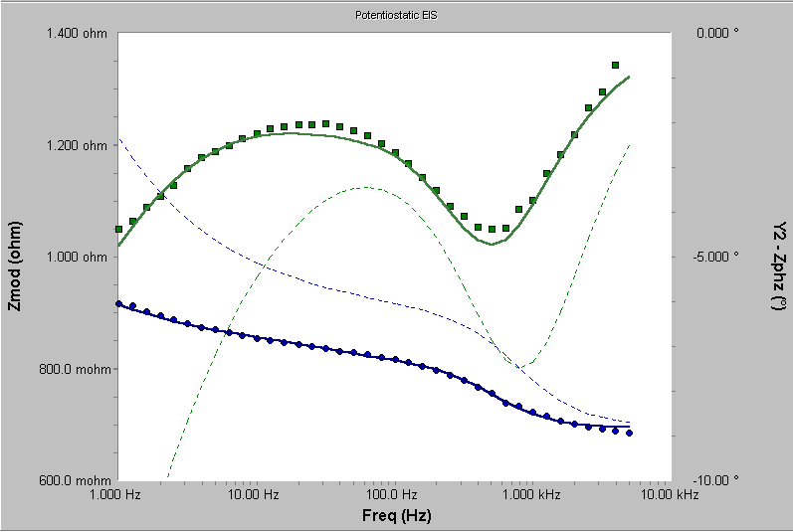The height and width of the screenshot is (532, 793).
Task: Select the highest green square data point
Action: [615, 66]
